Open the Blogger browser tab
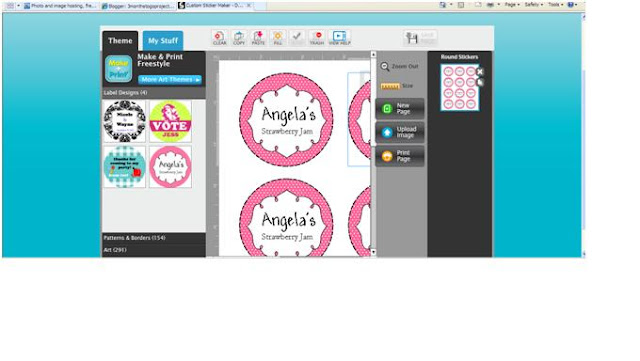This screenshot has width=640, height=361. pos(138,6)
